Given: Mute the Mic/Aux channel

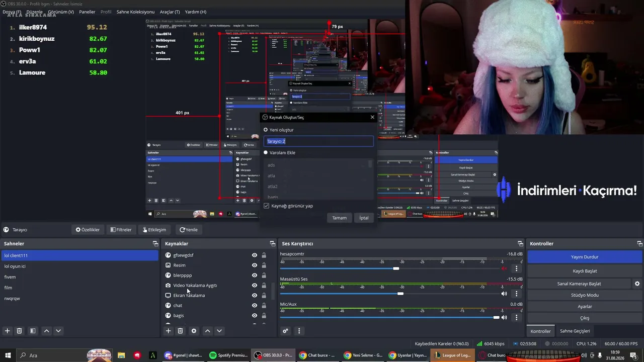Looking at the screenshot, I should tap(504, 318).
